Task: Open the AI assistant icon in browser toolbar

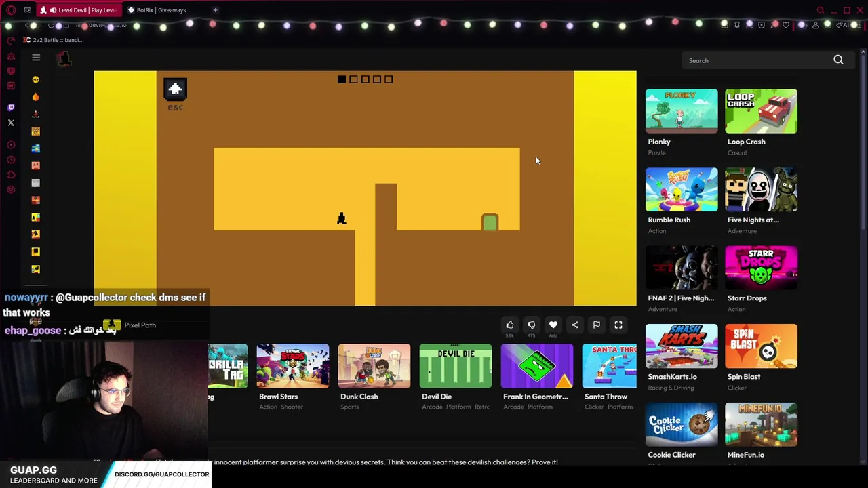Action: (x=844, y=25)
